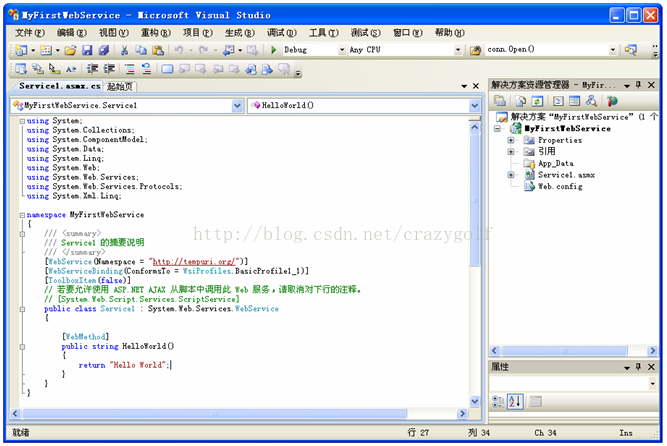The height and width of the screenshot is (446, 667).
Task: Comment out the selected lines icon
Action: click(130, 69)
